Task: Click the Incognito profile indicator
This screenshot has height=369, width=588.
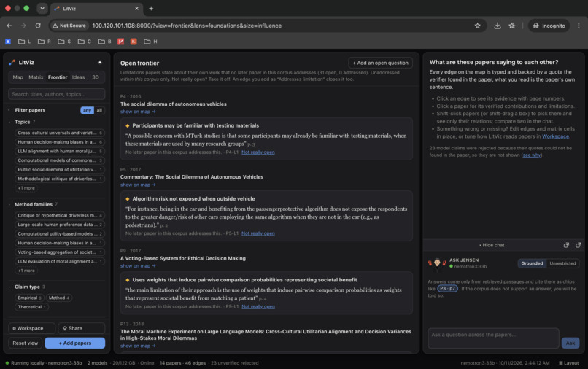Action: 549,26
